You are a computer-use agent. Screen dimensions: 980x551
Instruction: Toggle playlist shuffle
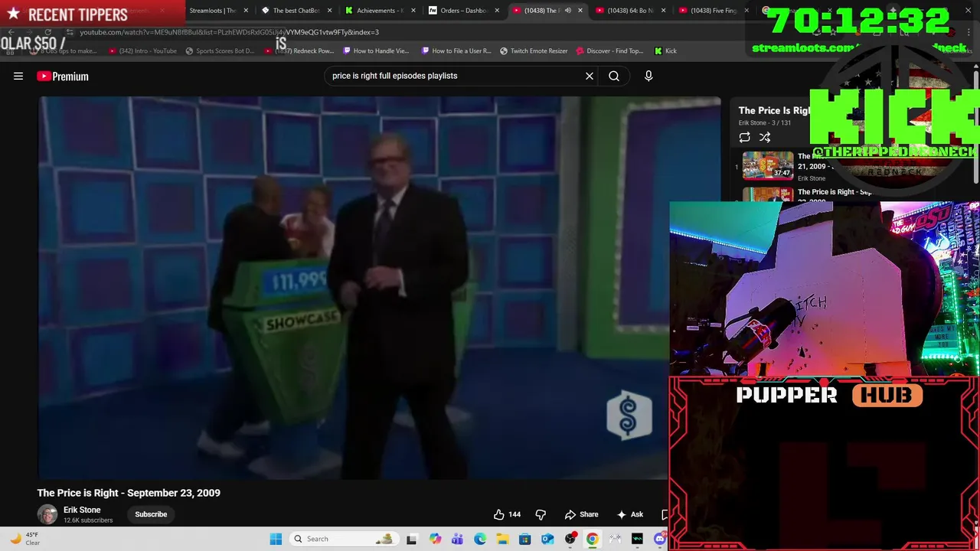765,137
